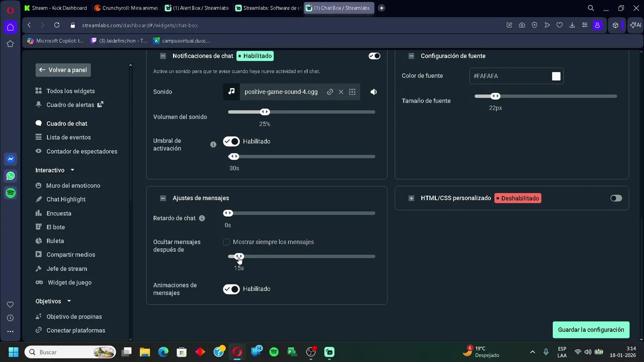Open File Explorer from taskbar
Viewport: 644px width, 362px height.
click(x=145, y=352)
